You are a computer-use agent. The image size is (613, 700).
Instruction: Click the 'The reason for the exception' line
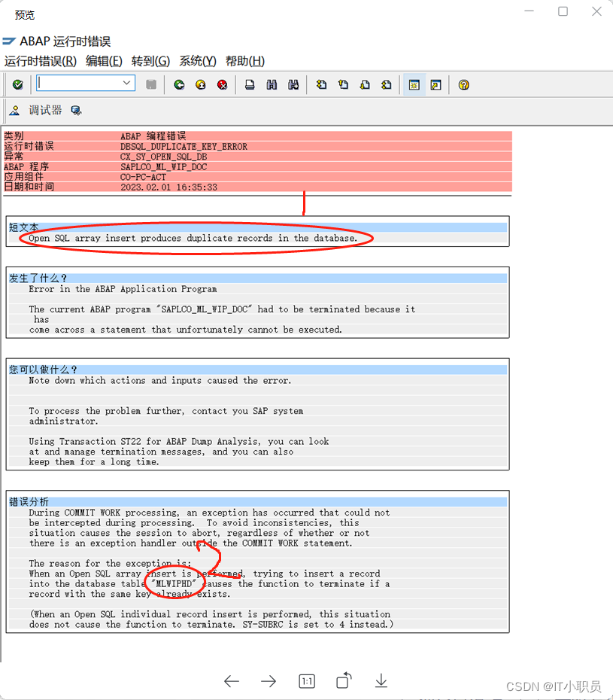click(x=110, y=564)
